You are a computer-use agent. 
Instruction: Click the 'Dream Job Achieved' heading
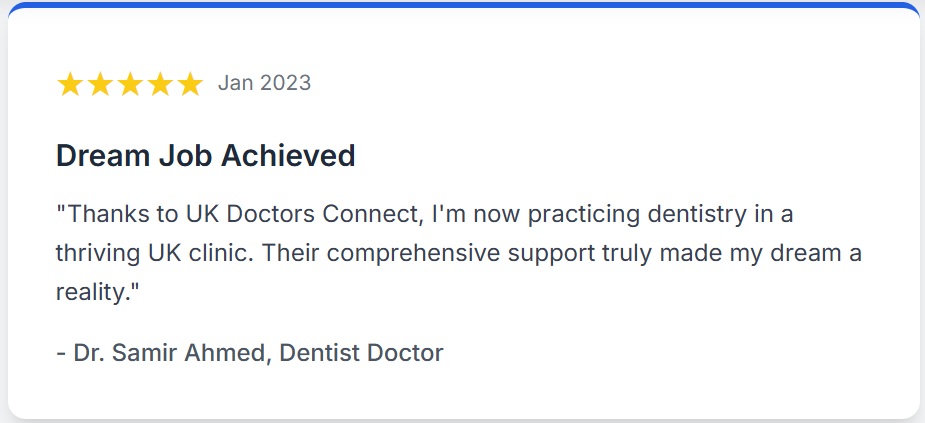pos(205,156)
